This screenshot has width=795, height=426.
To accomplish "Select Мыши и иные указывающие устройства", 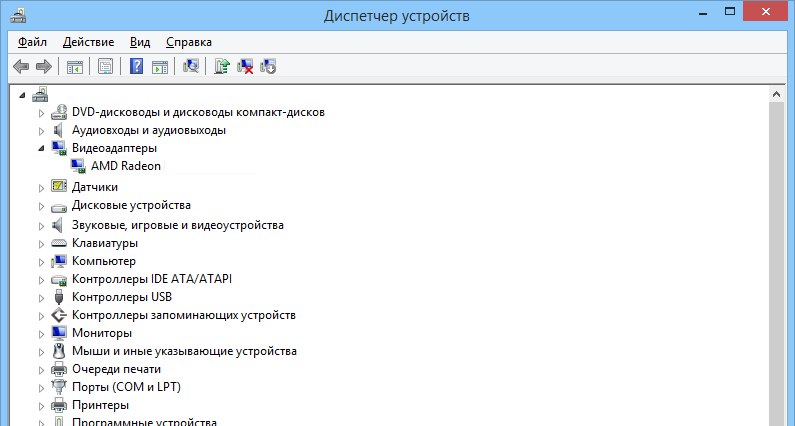I will pos(184,351).
